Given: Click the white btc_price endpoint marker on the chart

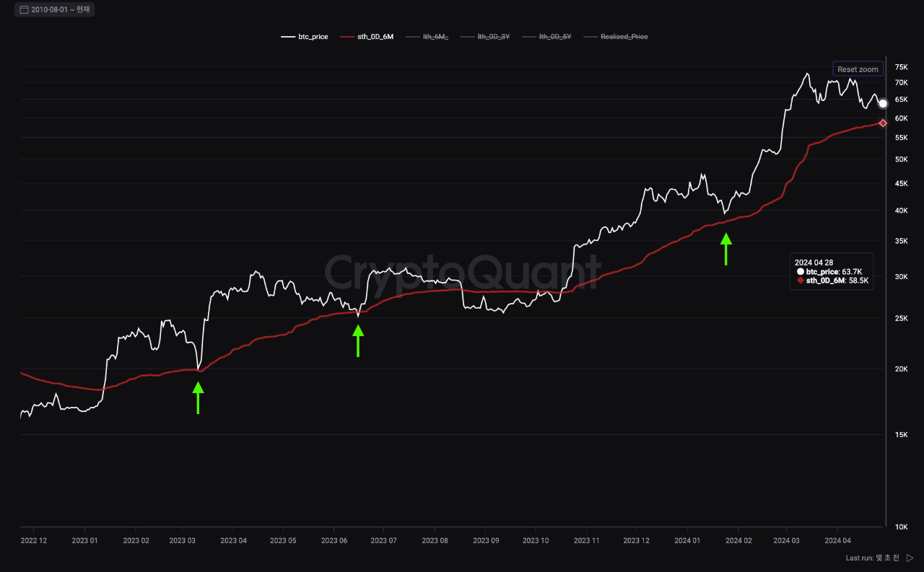Looking at the screenshot, I should pos(882,103).
